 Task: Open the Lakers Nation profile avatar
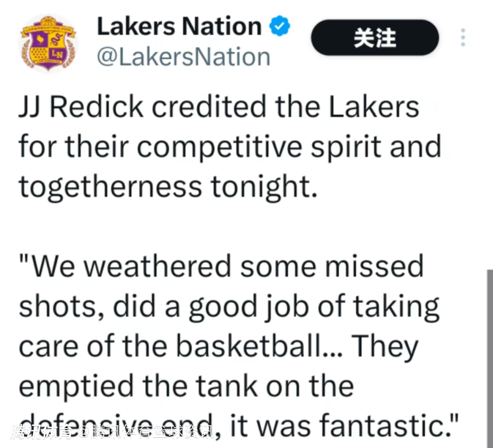pos(47,43)
